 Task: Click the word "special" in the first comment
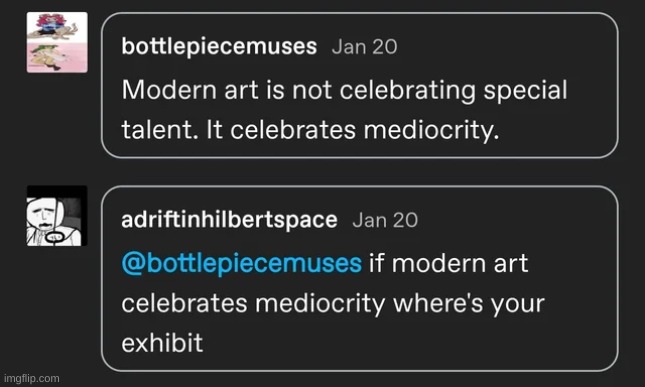(x=525, y=90)
